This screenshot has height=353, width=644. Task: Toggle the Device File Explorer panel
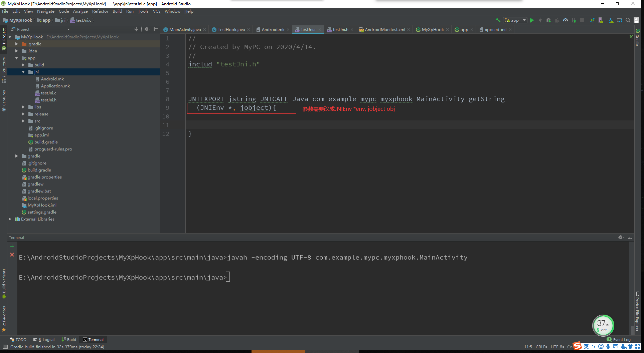click(637, 311)
